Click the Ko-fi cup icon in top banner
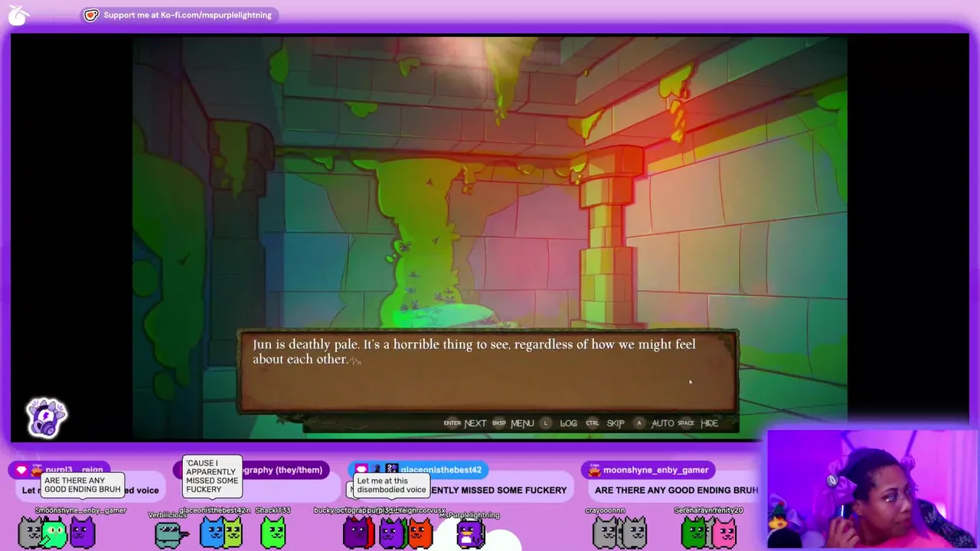 click(91, 15)
